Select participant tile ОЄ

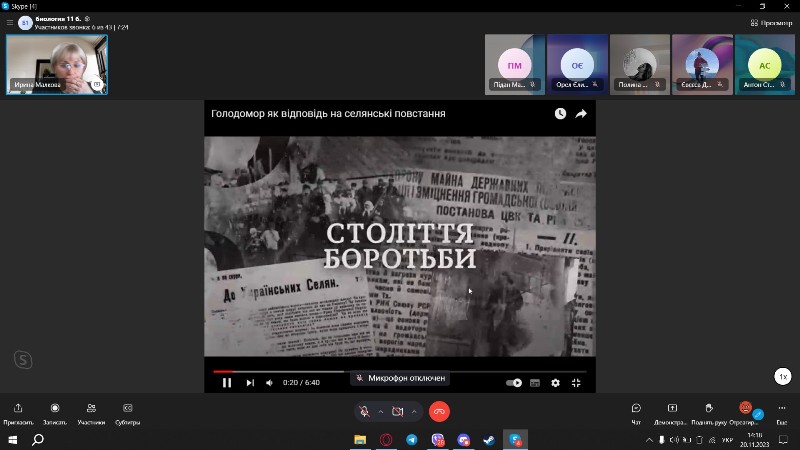[x=577, y=64]
